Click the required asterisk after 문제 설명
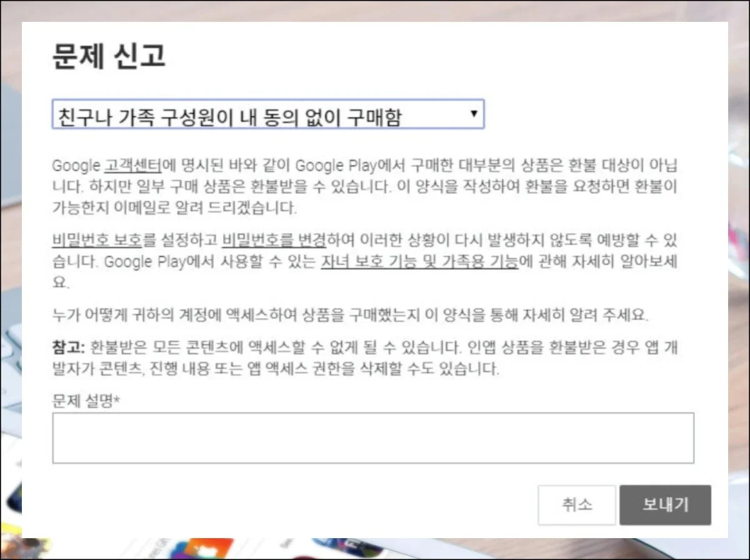Image resolution: width=750 pixels, height=560 pixels. coord(117,401)
